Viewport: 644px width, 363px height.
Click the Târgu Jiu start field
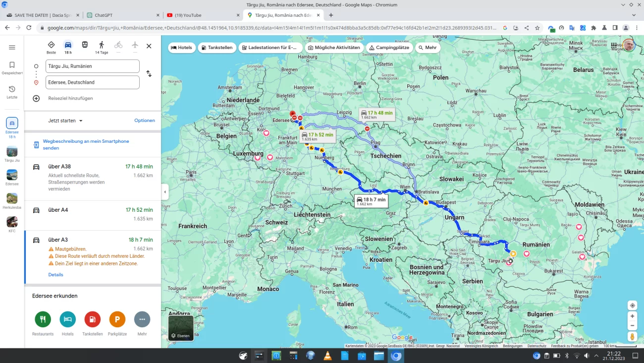tap(93, 66)
